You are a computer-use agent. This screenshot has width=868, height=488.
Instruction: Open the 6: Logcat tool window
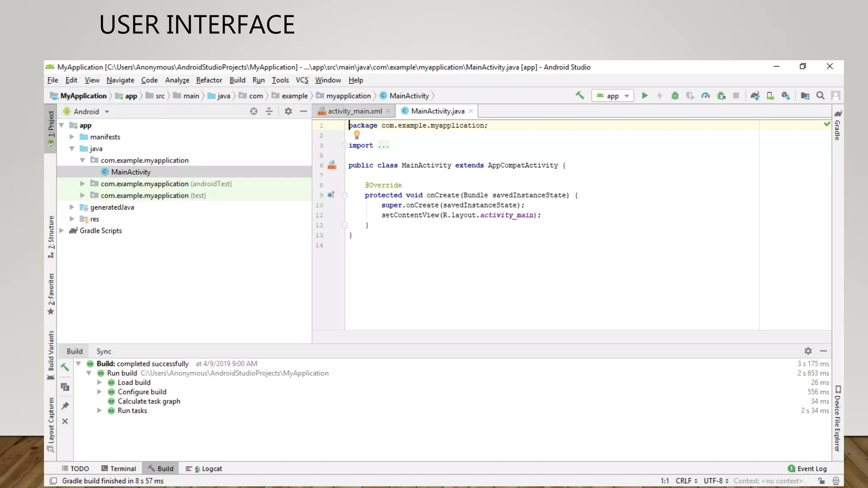(x=204, y=469)
